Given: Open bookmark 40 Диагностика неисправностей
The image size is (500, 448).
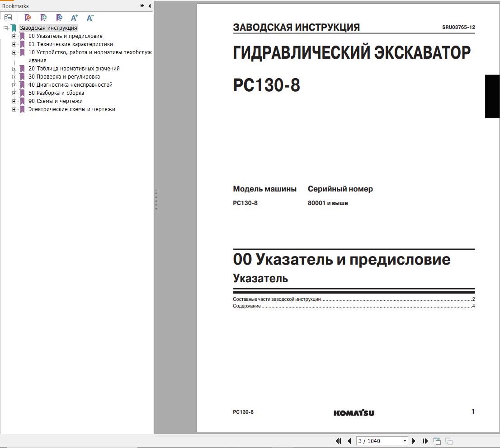Looking at the screenshot, I should [71, 85].
